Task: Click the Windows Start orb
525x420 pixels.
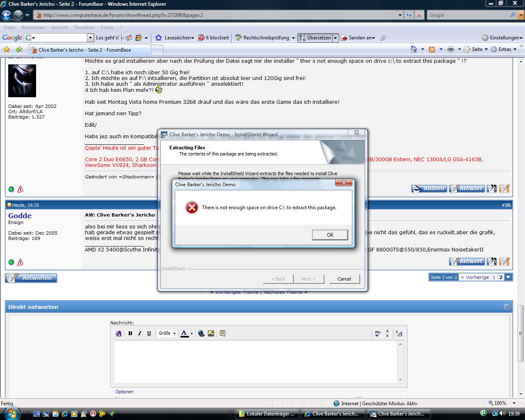Action: coord(11,413)
